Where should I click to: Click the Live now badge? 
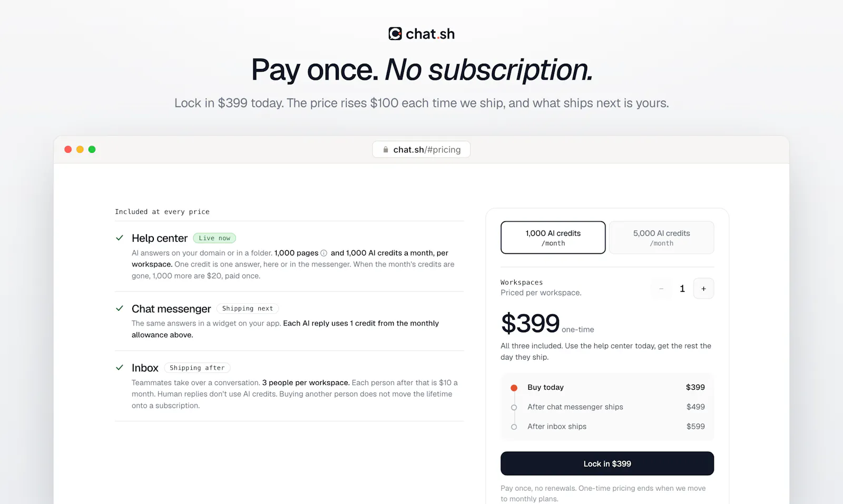(x=214, y=238)
